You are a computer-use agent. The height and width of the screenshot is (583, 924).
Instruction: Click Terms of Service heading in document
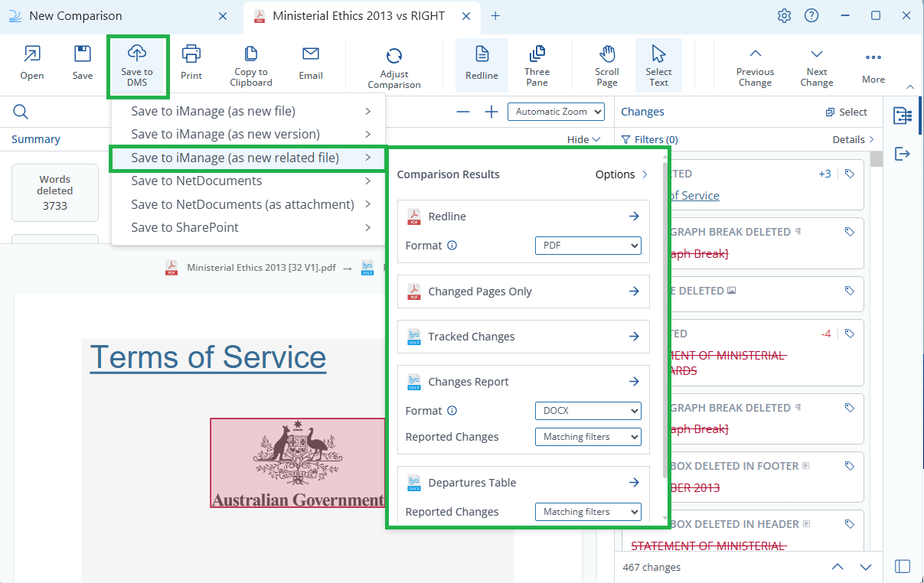click(208, 358)
